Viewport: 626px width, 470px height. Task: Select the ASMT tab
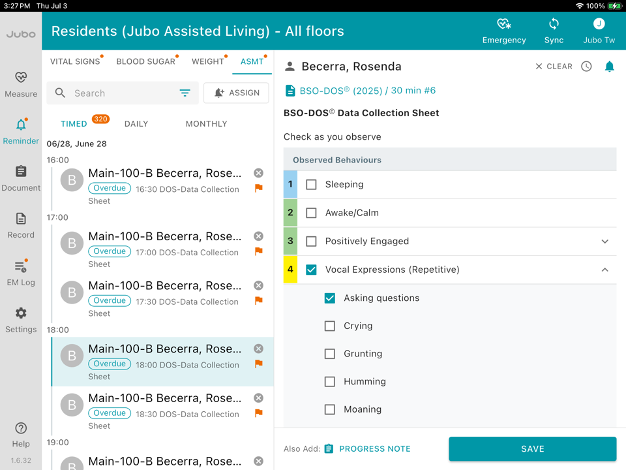pyautogui.click(x=252, y=61)
